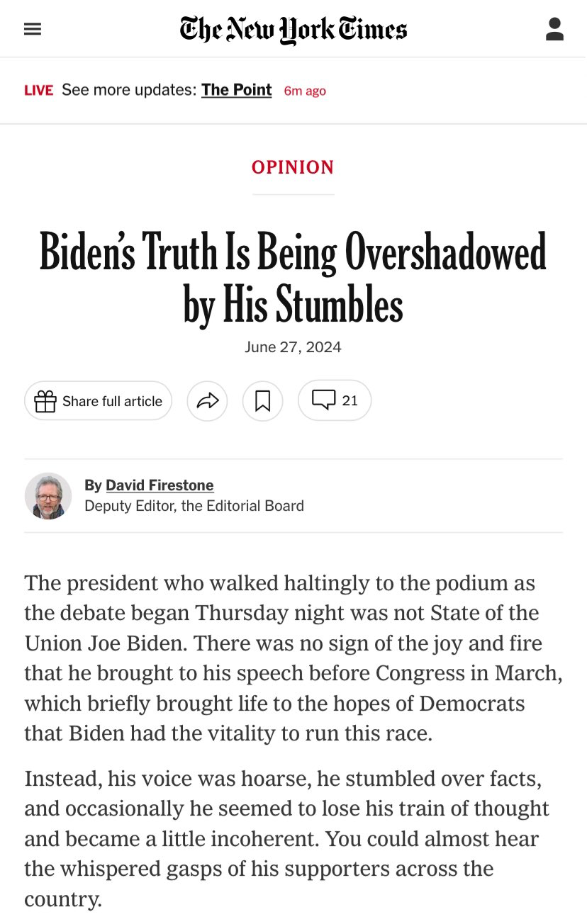Open David Firestone's author page
This screenshot has width=587, height=924.
click(160, 485)
